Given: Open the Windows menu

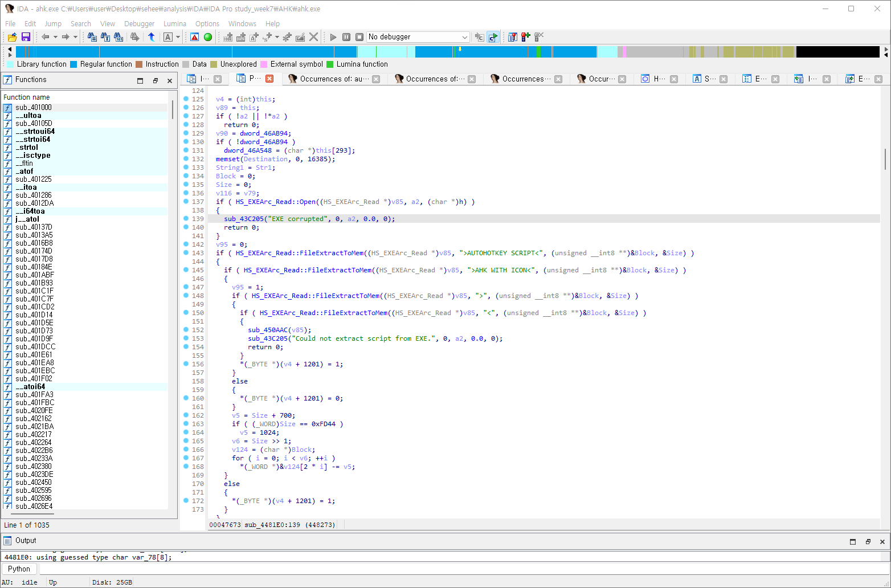Looking at the screenshot, I should [242, 23].
